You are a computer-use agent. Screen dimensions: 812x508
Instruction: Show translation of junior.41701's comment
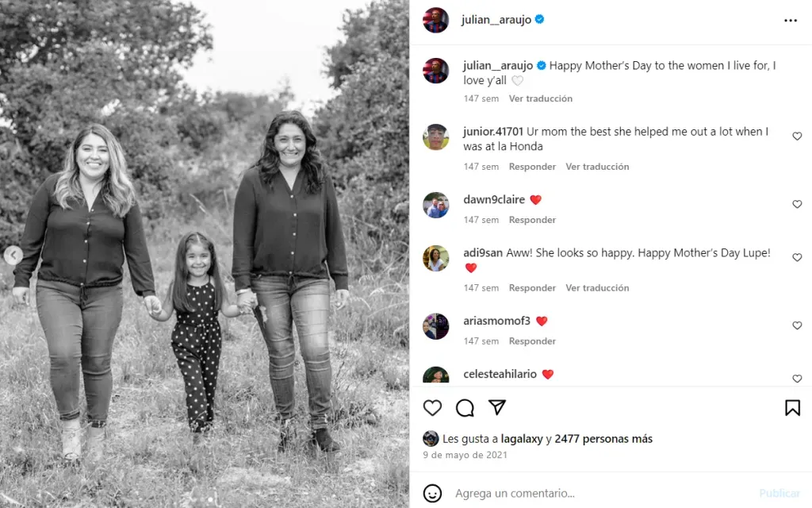click(x=597, y=167)
